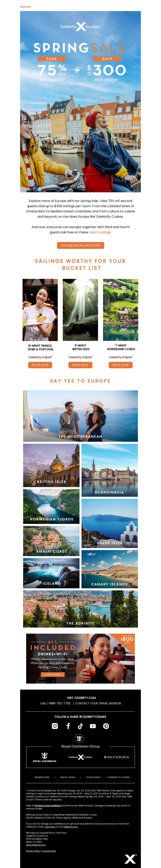Image resolution: width=161 pixels, height=868 pixels.
Task: Select the Browser View footer link
Action: pos(42,777)
